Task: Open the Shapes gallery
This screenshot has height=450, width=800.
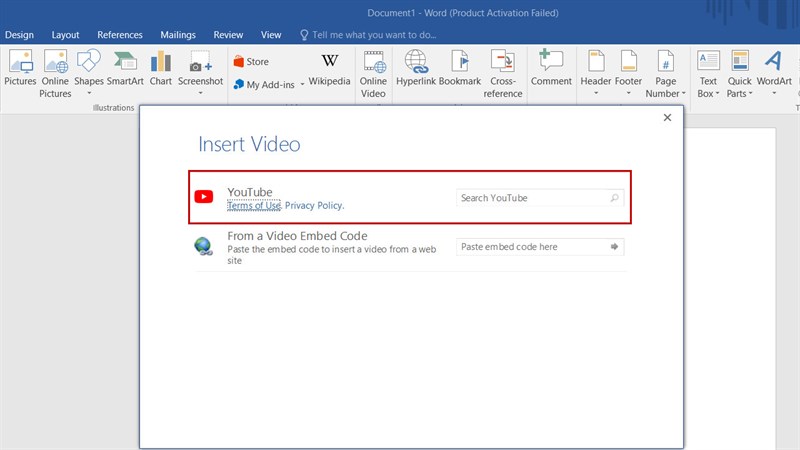Action: click(89, 73)
